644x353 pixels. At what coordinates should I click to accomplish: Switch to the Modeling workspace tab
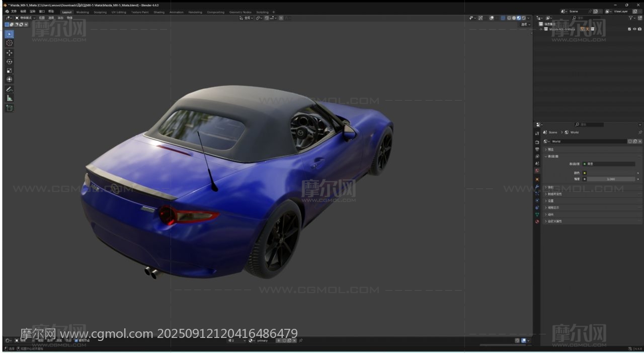[83, 12]
